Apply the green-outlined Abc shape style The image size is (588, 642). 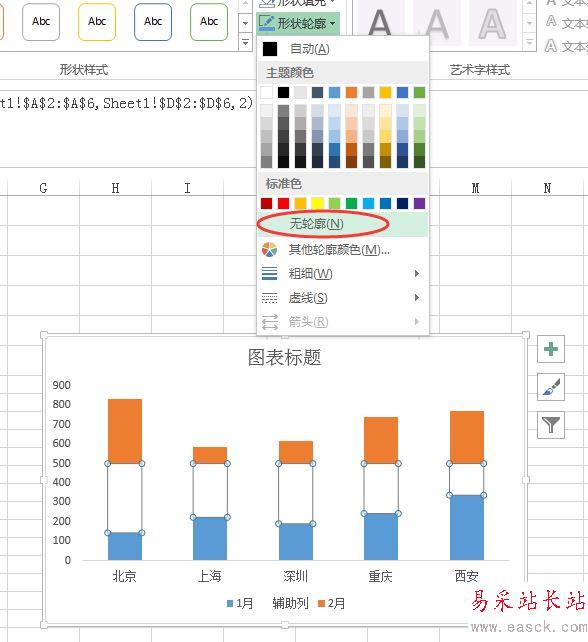pos(209,22)
